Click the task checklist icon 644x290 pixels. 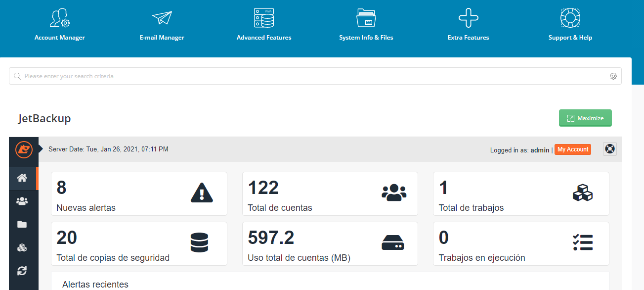583,242
